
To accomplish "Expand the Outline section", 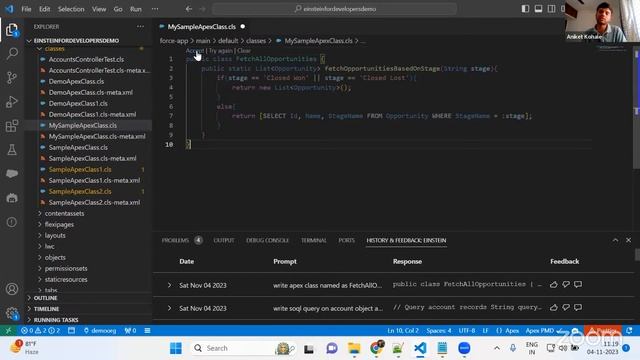I will pos(45,298).
